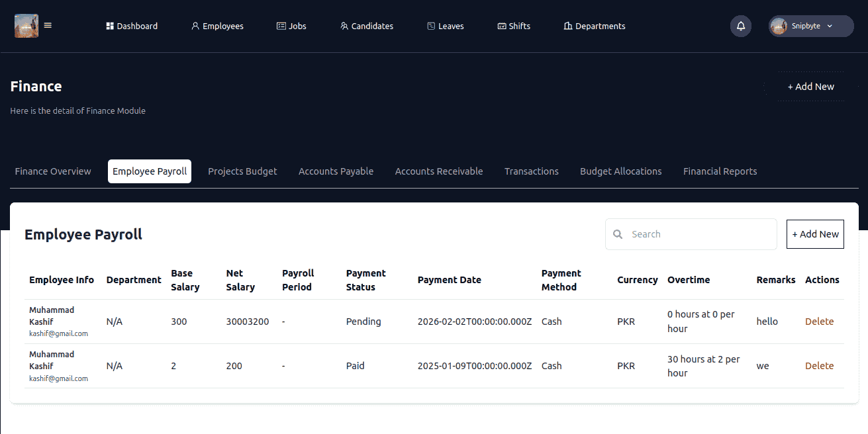Switch to Budget Allocations tab

pos(621,171)
